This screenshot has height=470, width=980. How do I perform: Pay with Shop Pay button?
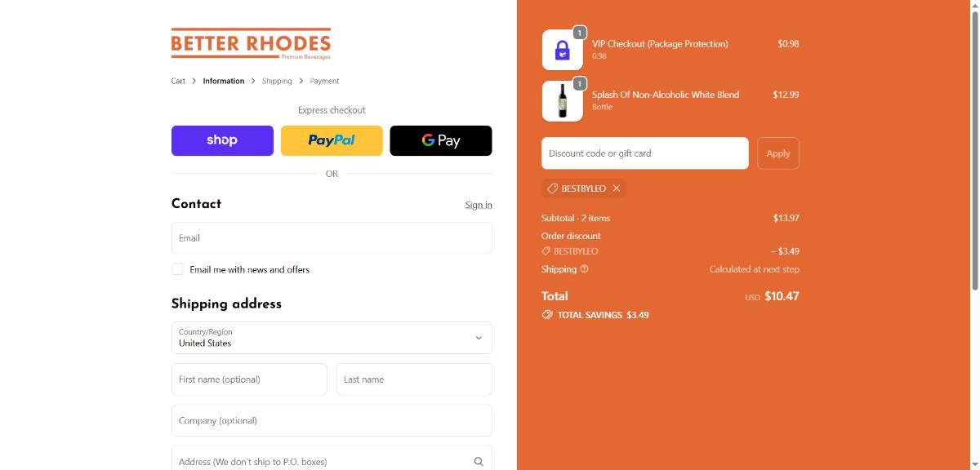point(222,140)
